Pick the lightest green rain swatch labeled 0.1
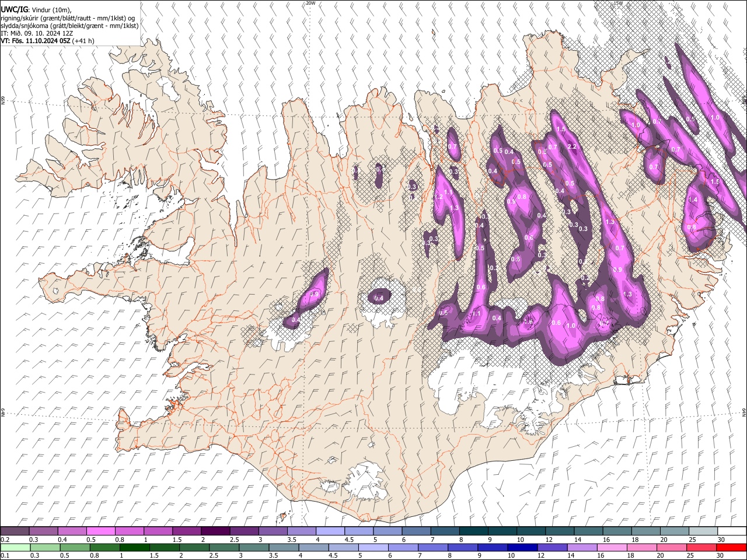Screen dimensions: 747x560 click(15, 547)
